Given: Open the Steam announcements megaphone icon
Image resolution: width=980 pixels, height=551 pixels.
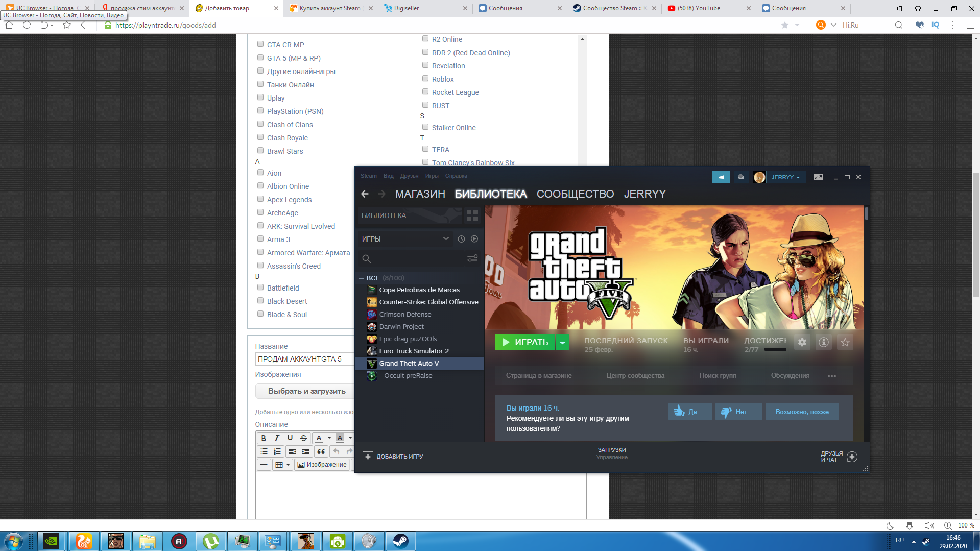Looking at the screenshot, I should pyautogui.click(x=721, y=177).
